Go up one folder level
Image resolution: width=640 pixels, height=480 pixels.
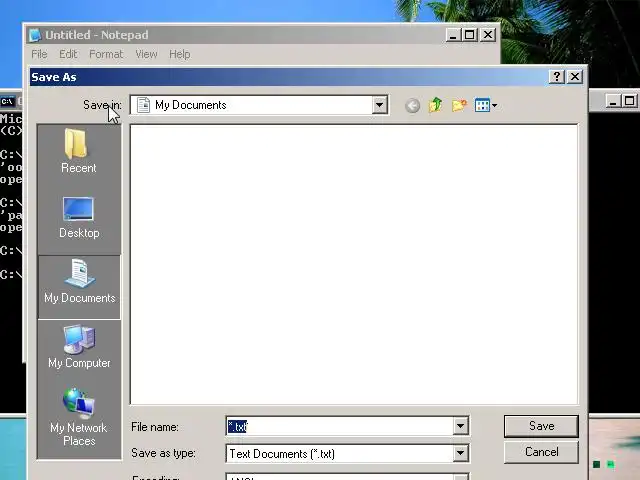coord(436,105)
